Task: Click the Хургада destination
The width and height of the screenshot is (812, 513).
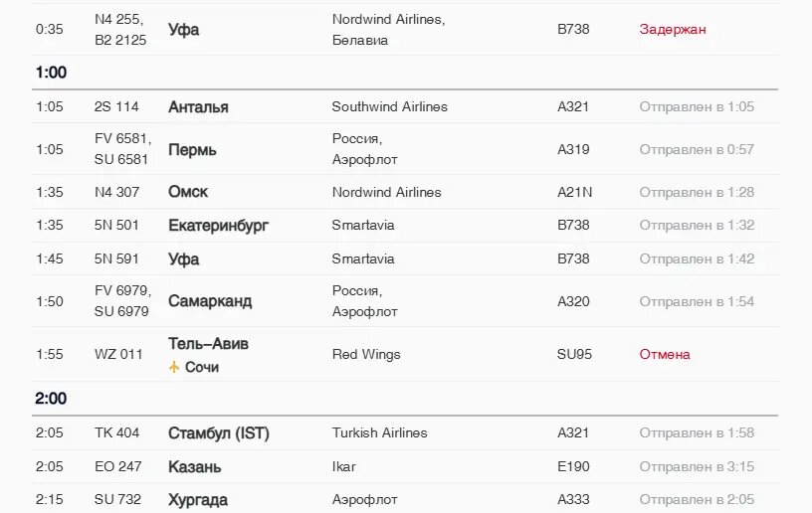Action: (198, 499)
